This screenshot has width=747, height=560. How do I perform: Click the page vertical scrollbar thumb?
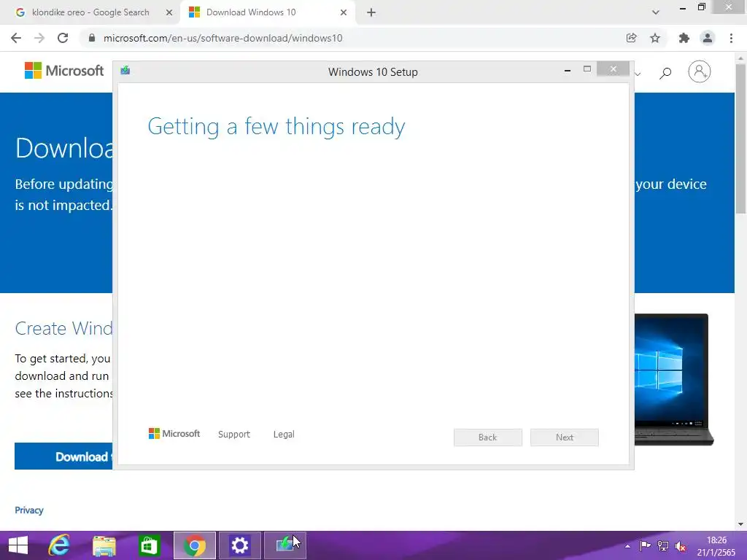point(741,138)
